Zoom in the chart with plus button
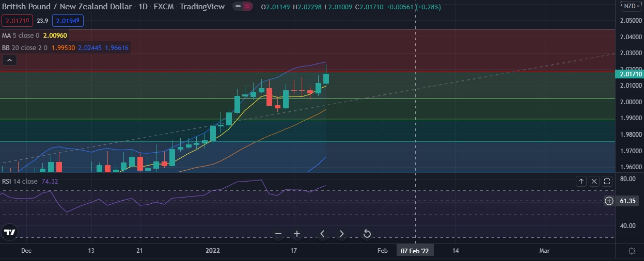The height and width of the screenshot is (261, 644). coord(297,234)
